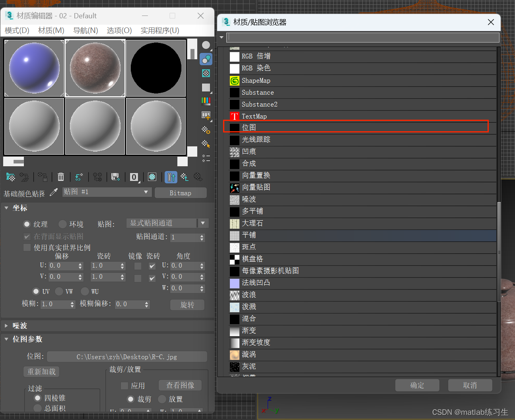Click the 重新加载 button
Image resolution: width=515 pixels, height=420 pixels.
pos(41,371)
